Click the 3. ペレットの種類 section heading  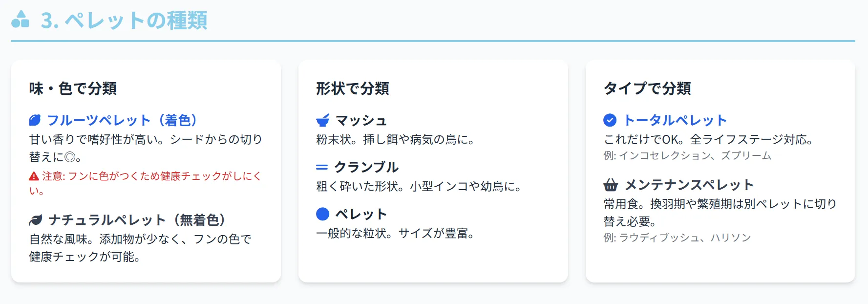(x=124, y=21)
